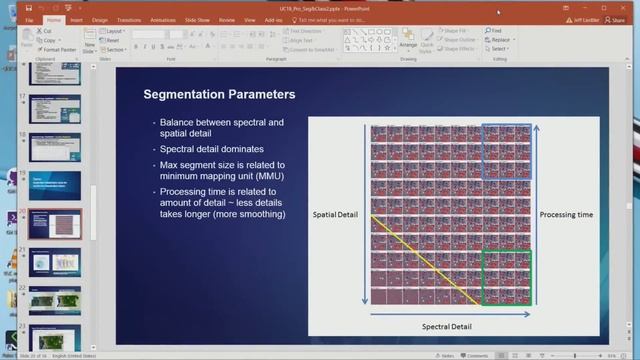This screenshot has width=640, height=360.
Task: Click the zoom slider in status bar
Action: tap(575, 356)
